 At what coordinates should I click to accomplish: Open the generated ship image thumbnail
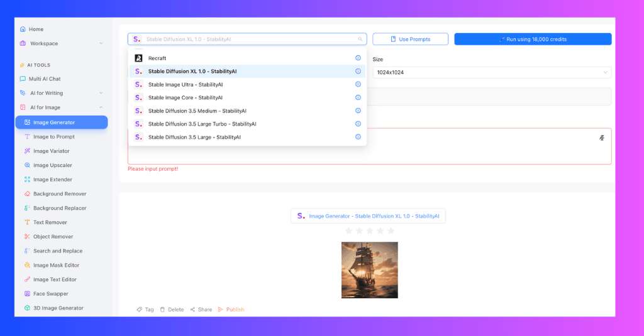pos(370,270)
